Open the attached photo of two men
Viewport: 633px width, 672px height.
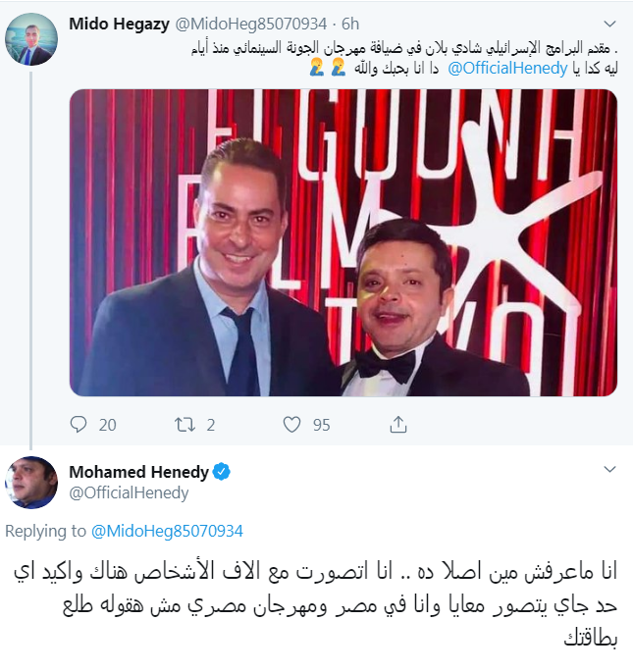tap(343, 242)
